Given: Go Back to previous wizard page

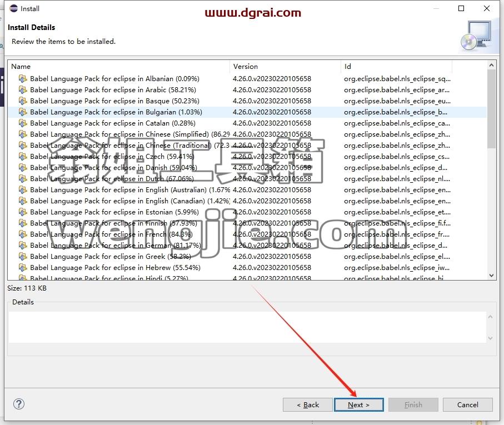Looking at the screenshot, I should coord(308,405).
